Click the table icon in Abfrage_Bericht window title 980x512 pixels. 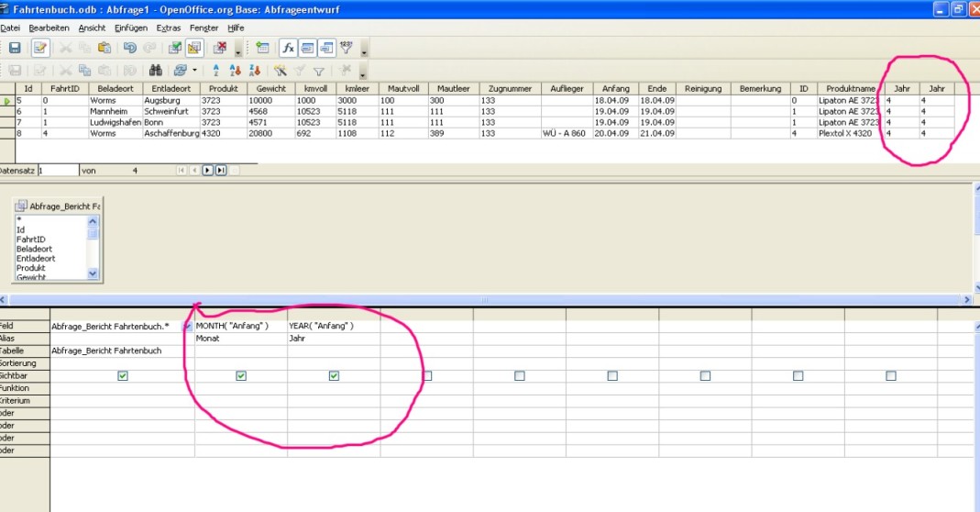tap(21, 206)
